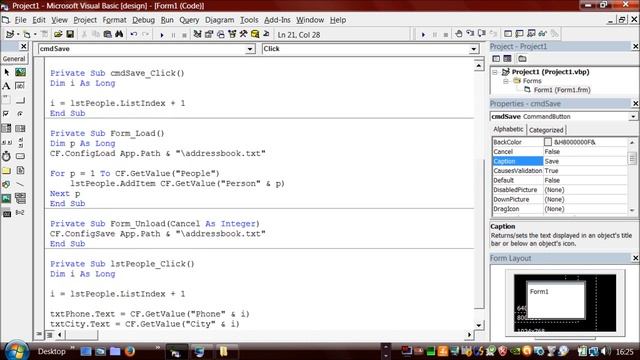Viewport: 640px width, 360px height.
Task: Select the ComboBox control tool
Action: pyautogui.click(x=7, y=128)
